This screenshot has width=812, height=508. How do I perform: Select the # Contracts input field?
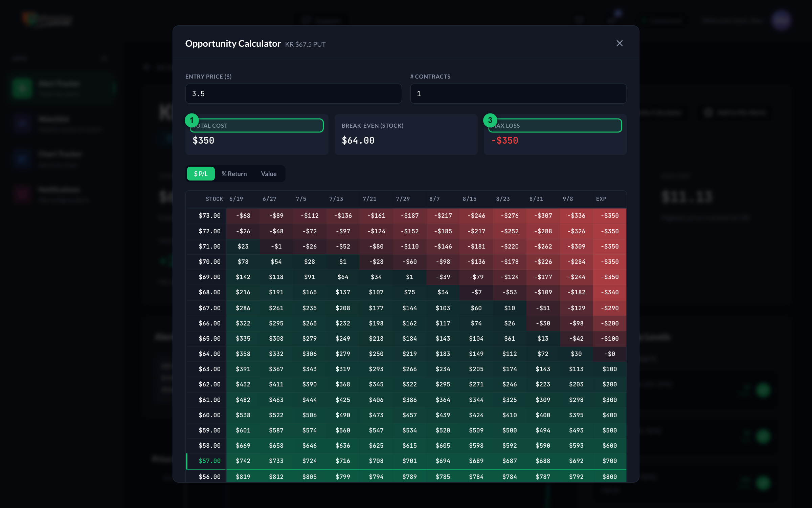tap(518, 94)
